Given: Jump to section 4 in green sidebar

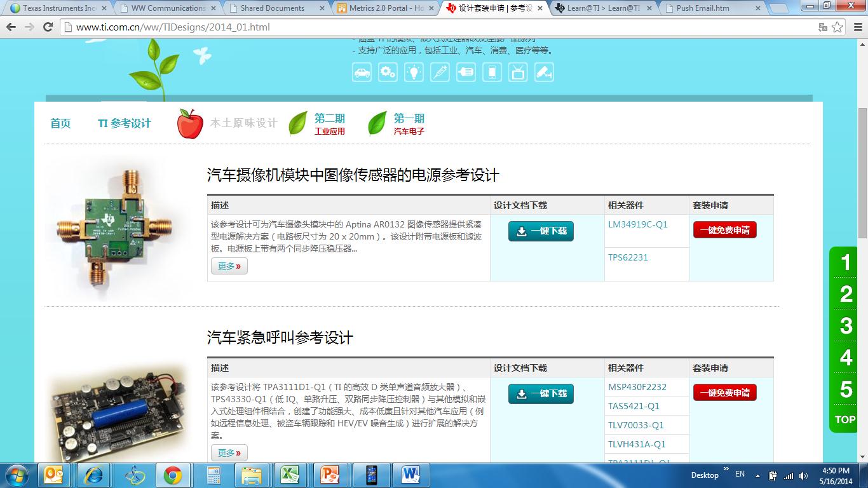Looking at the screenshot, I should click(846, 358).
